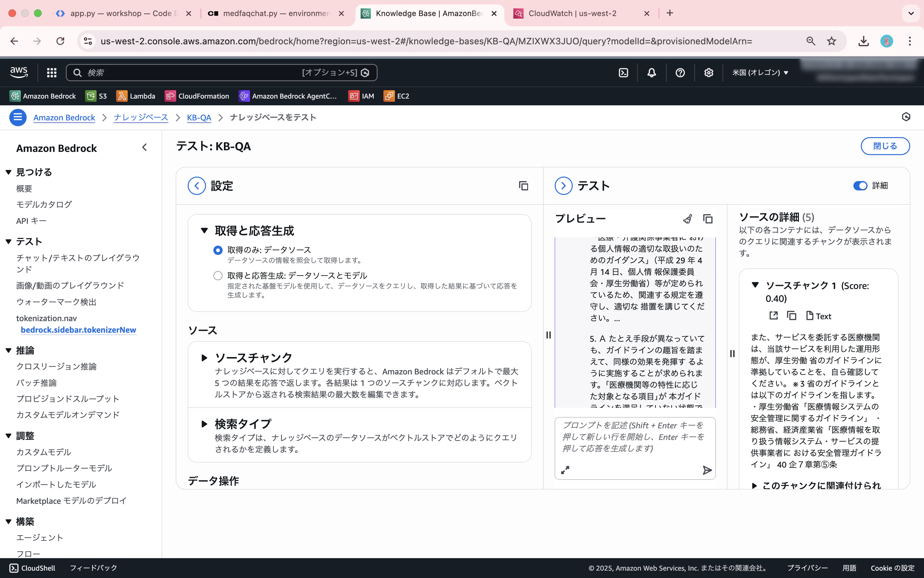Toggle the side navigation hamburger button
The height and width of the screenshot is (578, 924).
18,117
